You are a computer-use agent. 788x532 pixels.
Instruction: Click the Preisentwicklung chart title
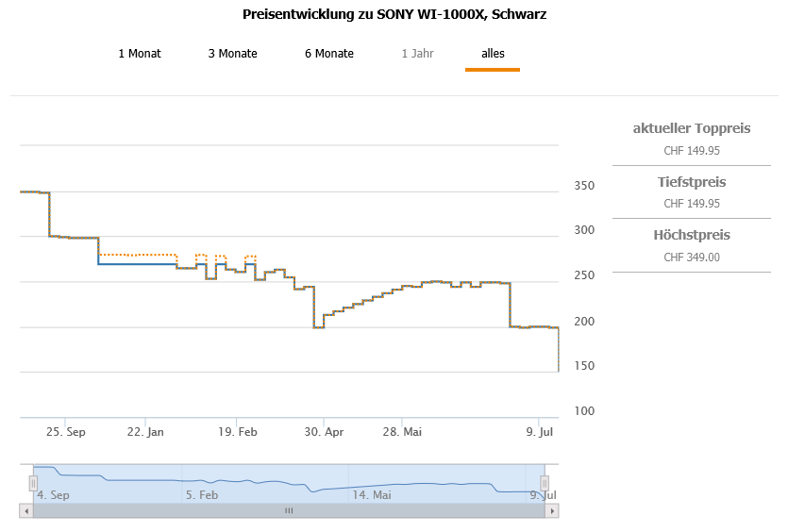pos(394,14)
